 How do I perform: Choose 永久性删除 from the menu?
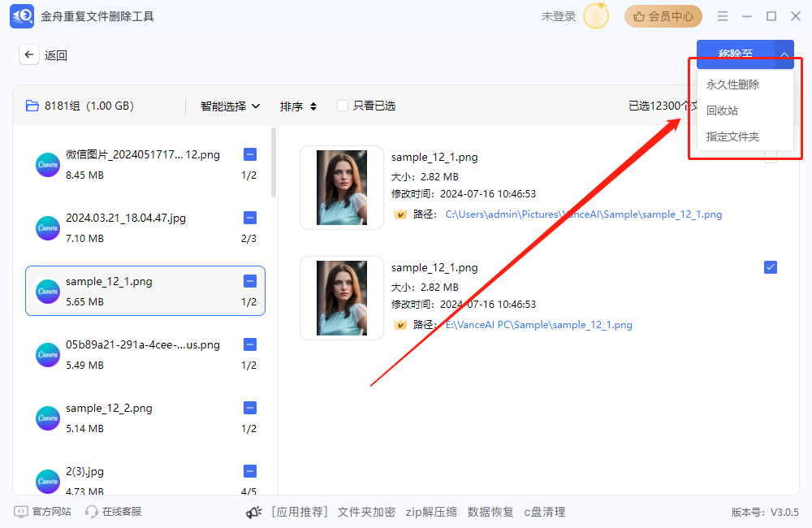click(732, 84)
